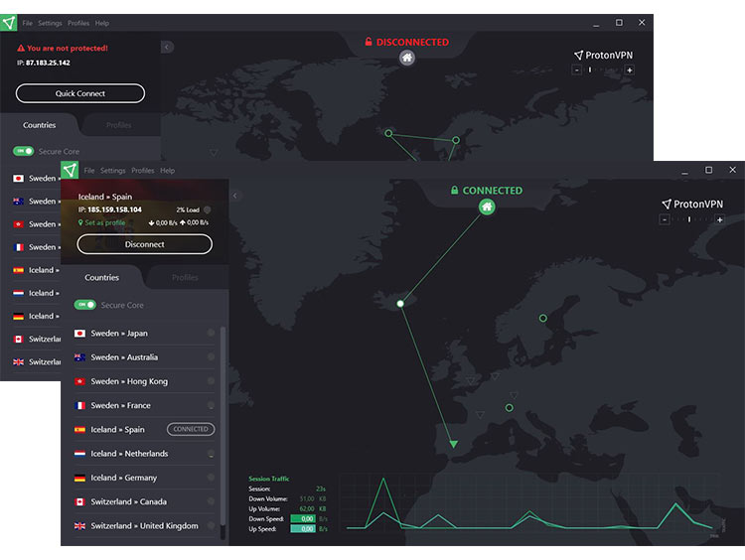Screen dimensions: 745x560
Task: Open the File menu in the front window
Action: [89, 171]
